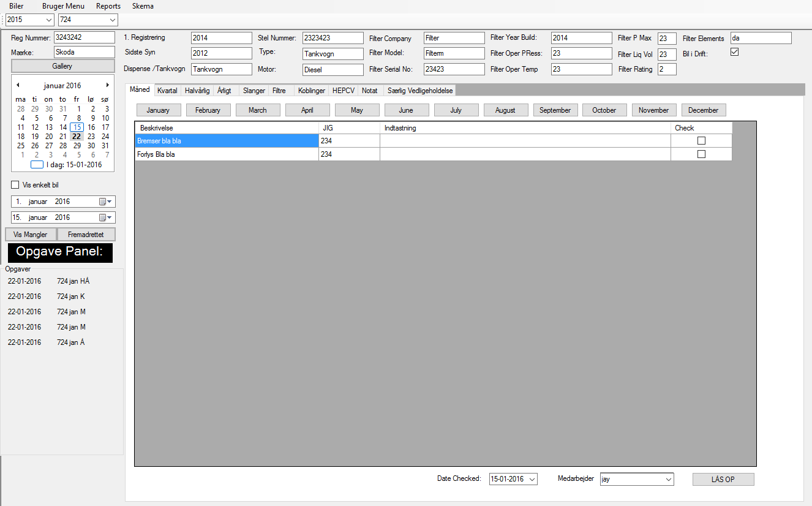Select task 724 jan Å
This screenshot has height=506, width=812.
71,342
